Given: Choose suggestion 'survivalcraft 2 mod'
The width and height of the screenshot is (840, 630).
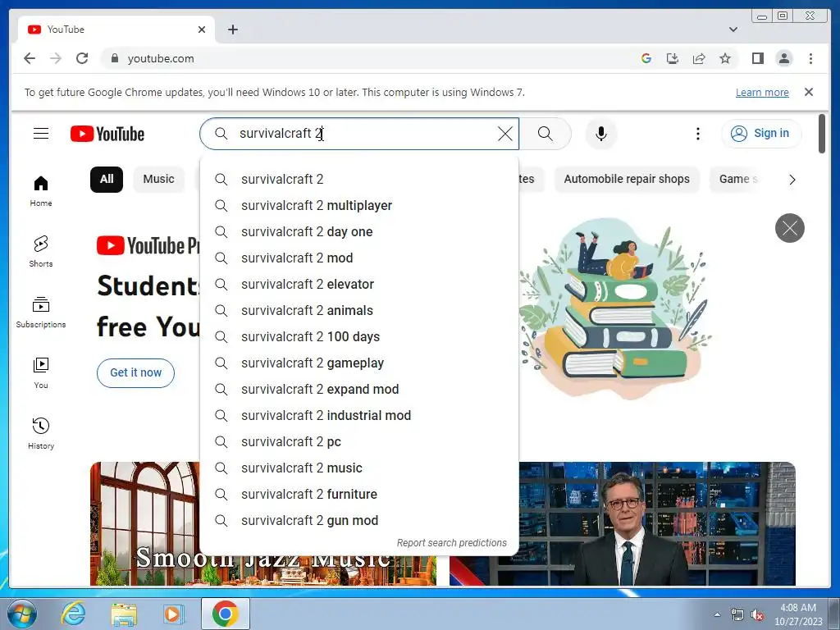Looking at the screenshot, I should pos(359,258).
